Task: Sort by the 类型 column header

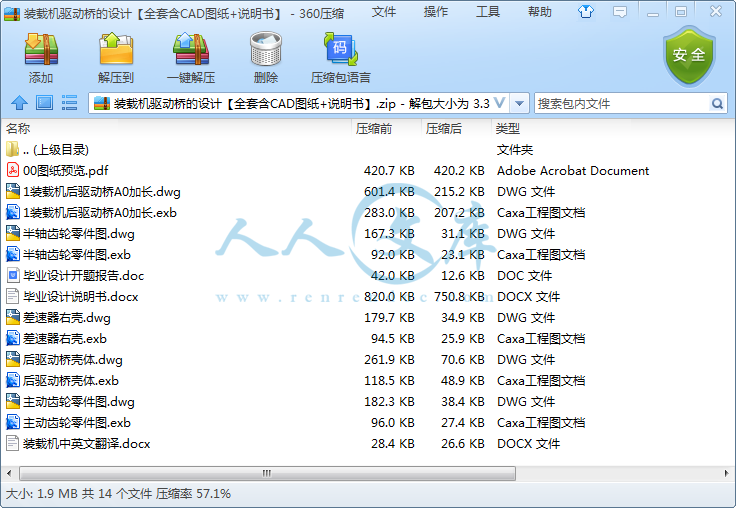Action: click(508, 128)
